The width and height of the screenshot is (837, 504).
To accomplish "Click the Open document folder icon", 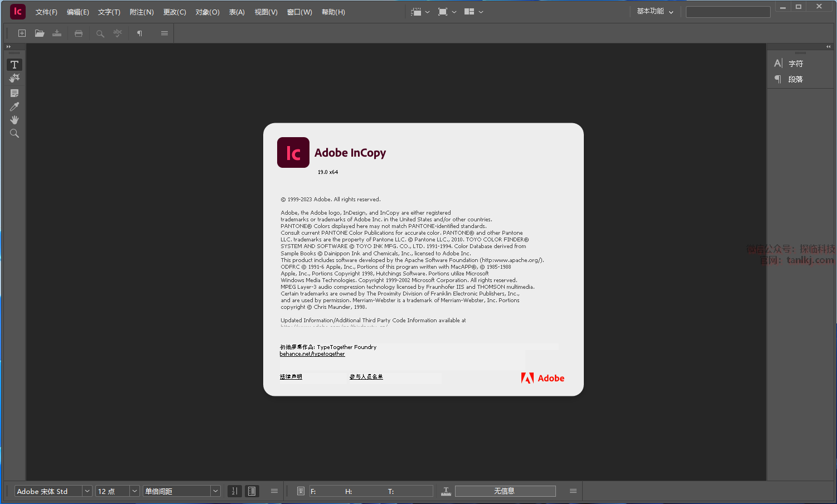I will pos(40,33).
